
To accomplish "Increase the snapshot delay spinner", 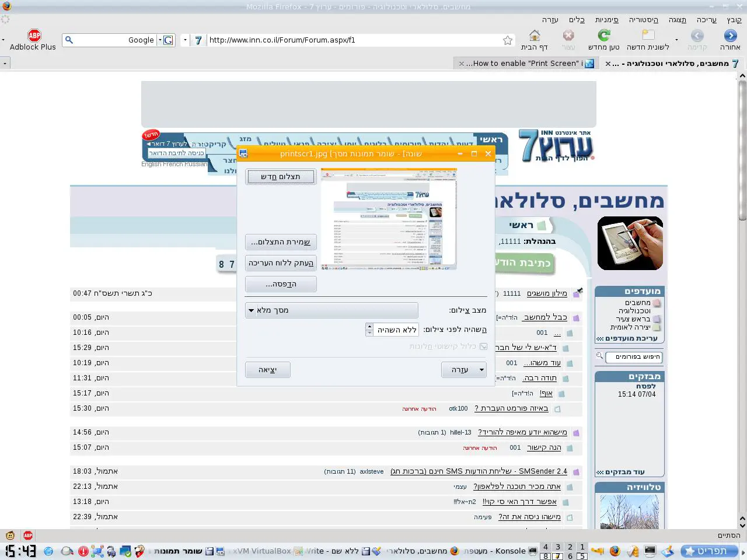I will pos(369,326).
